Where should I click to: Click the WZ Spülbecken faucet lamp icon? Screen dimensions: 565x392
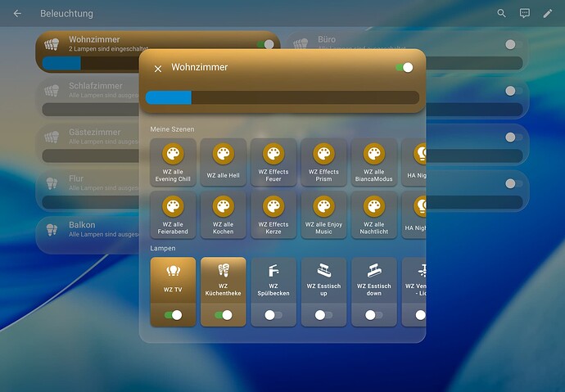point(273,270)
